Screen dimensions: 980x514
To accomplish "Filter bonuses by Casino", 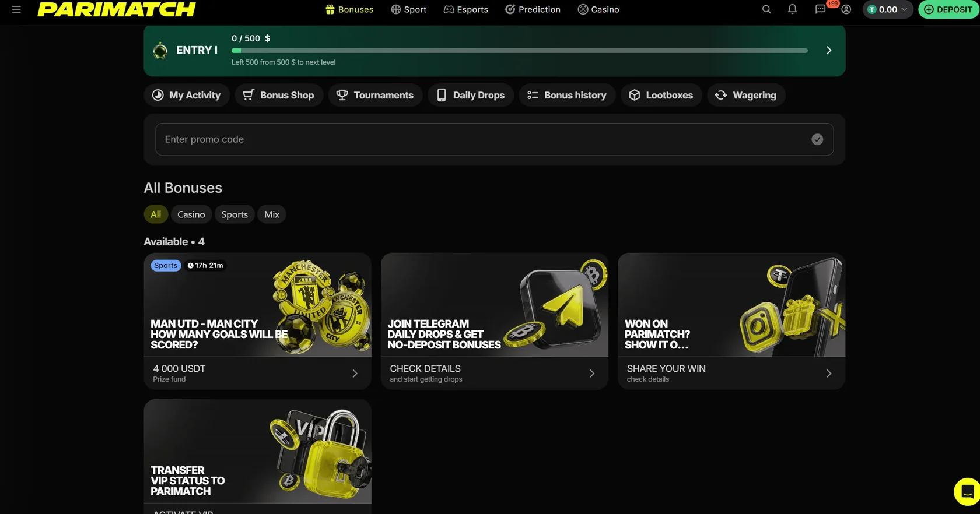I will 191,214.
